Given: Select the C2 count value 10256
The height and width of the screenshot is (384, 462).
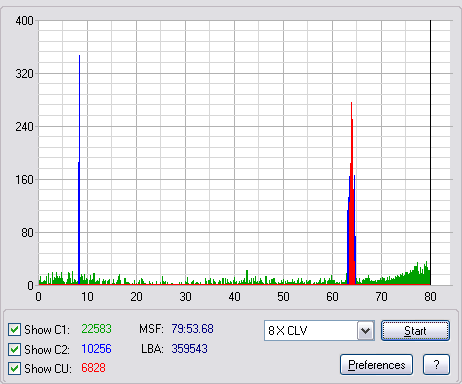Looking at the screenshot, I should click(x=96, y=349).
